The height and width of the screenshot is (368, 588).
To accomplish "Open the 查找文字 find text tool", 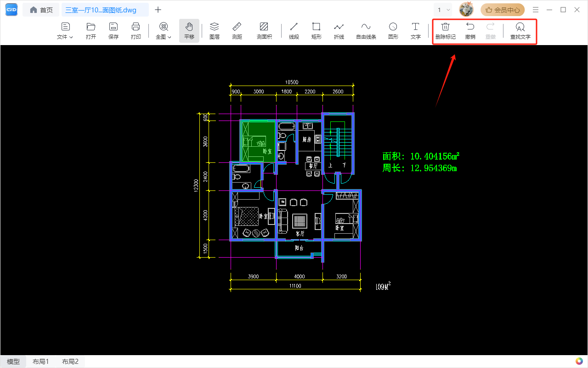I will click(x=520, y=31).
